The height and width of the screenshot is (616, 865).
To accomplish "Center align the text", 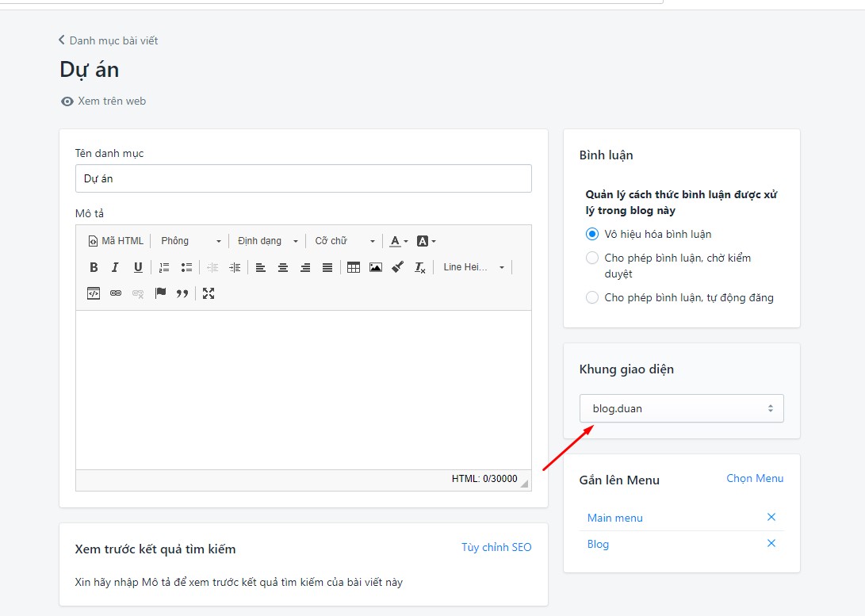I will [x=283, y=267].
